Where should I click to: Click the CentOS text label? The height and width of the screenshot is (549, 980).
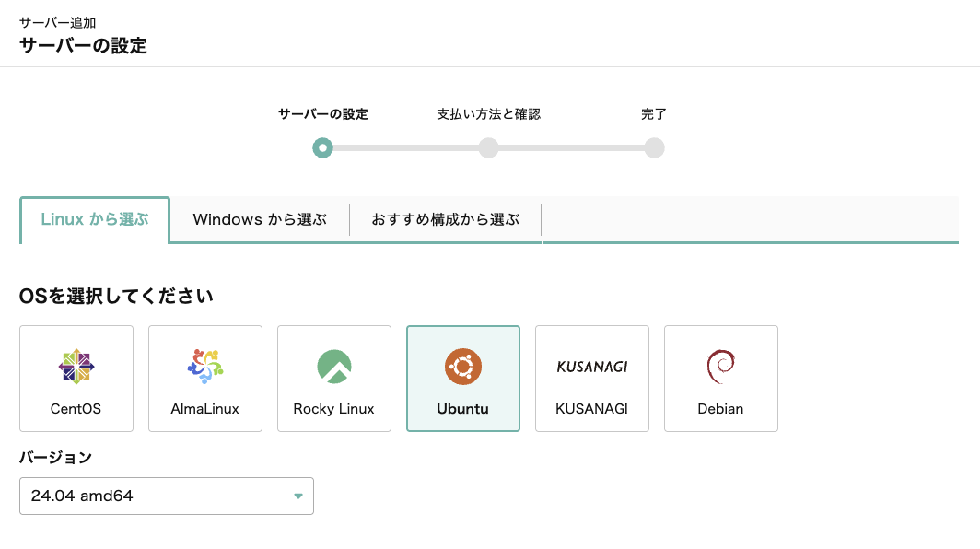click(76, 409)
